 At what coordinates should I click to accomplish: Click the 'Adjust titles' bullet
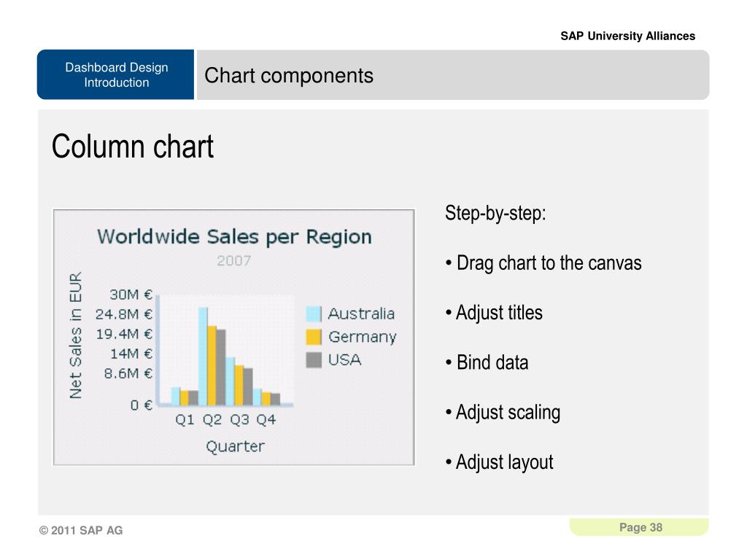click(494, 313)
